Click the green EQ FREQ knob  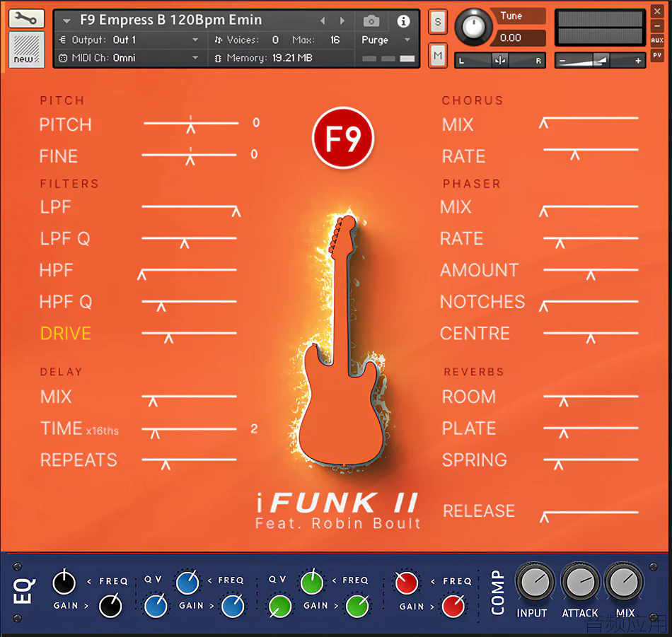311,583
